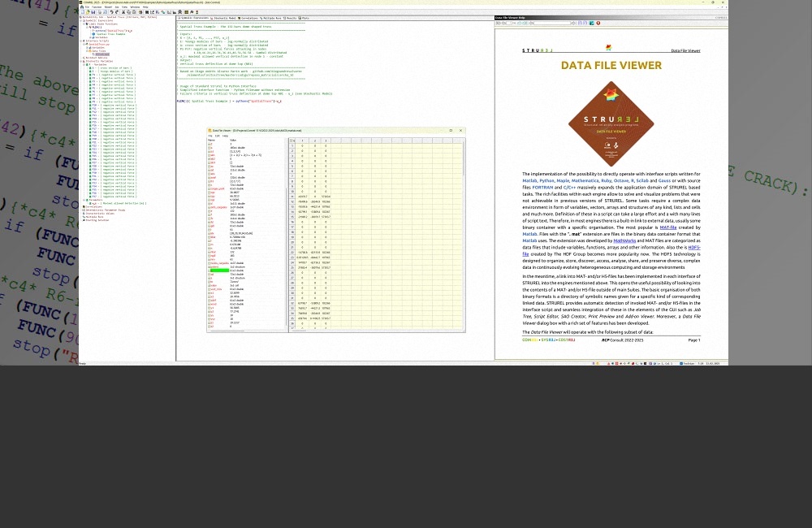Switch to the Stochastic Model tab

pos(223,18)
